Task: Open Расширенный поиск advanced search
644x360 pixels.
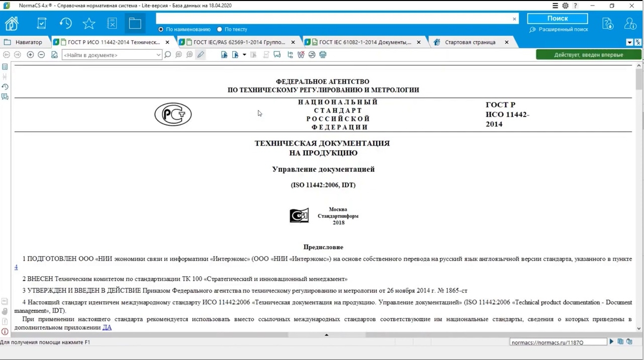Action: 559,30
